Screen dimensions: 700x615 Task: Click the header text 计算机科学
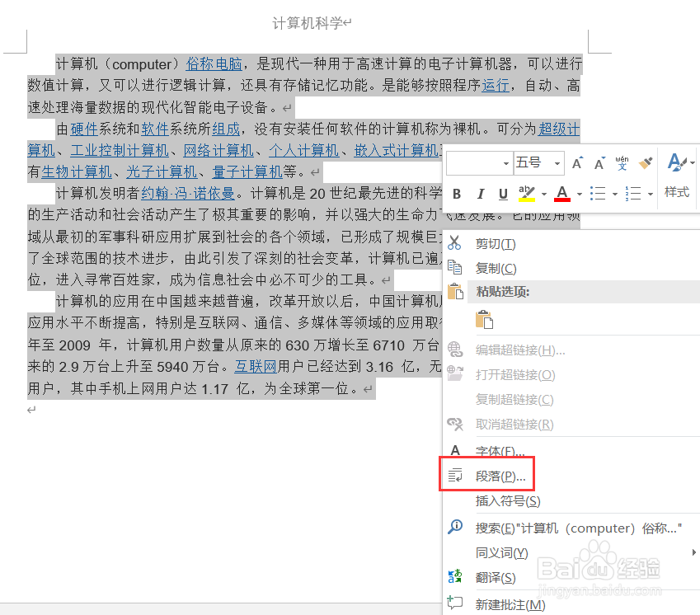coord(308,23)
